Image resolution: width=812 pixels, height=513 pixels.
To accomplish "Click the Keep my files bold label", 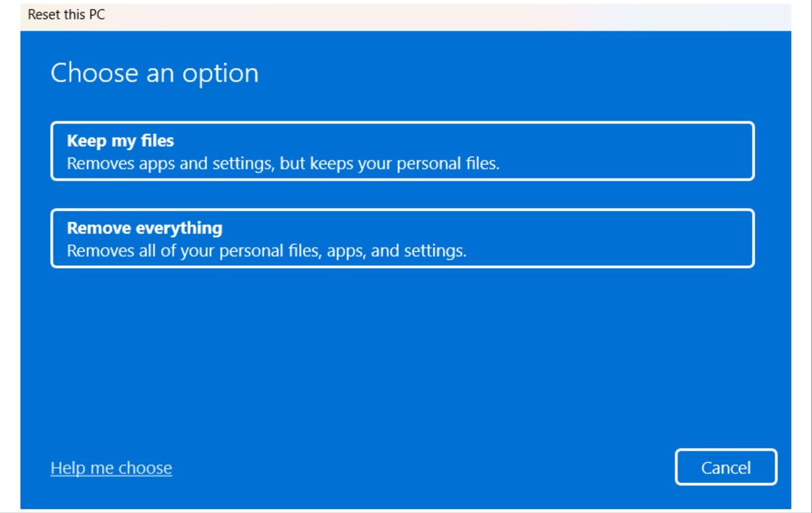I will coord(120,141).
